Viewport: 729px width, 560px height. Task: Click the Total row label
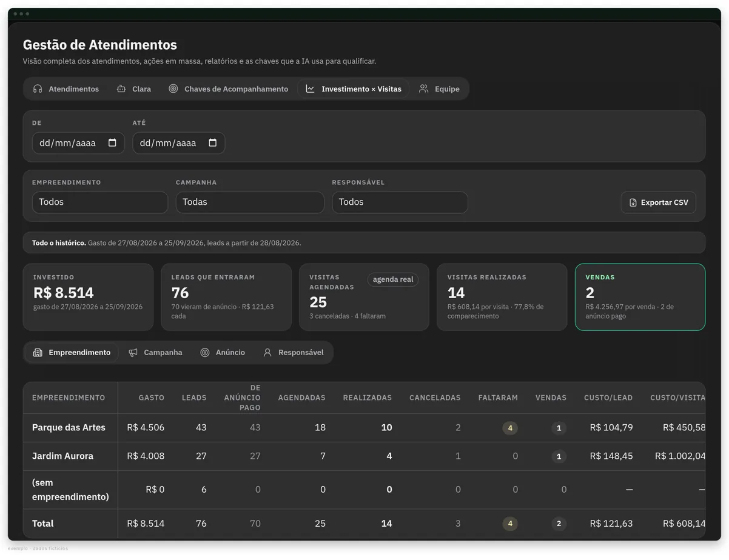(43, 524)
